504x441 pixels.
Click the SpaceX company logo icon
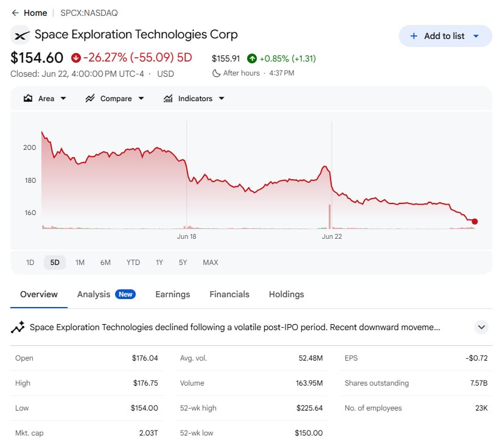pos(21,35)
